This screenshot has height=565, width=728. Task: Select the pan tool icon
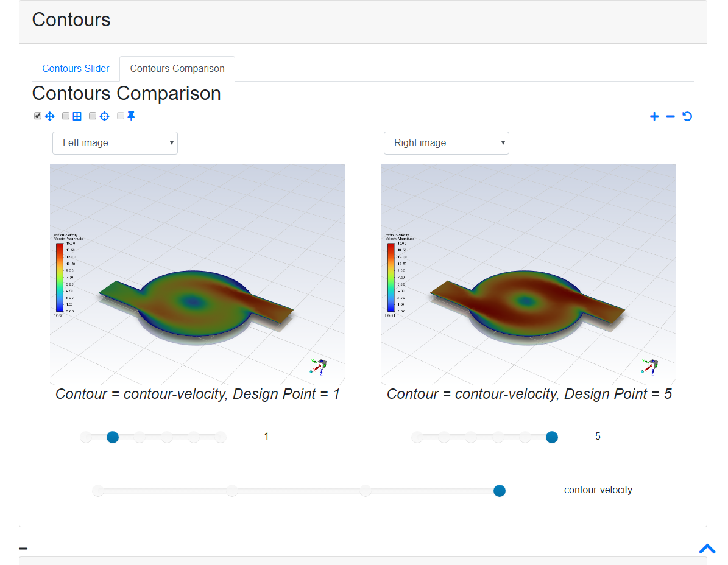pos(50,116)
